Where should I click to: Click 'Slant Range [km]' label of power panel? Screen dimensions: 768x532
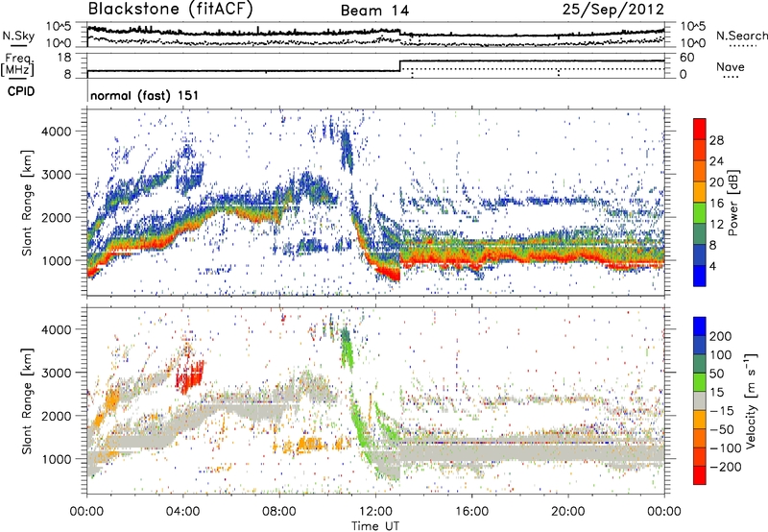[27, 203]
